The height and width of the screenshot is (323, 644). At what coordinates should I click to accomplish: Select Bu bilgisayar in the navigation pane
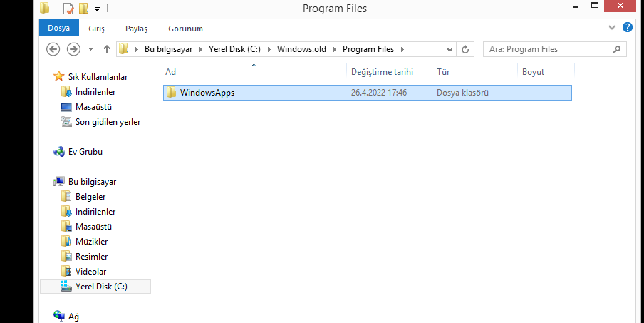[x=93, y=182]
